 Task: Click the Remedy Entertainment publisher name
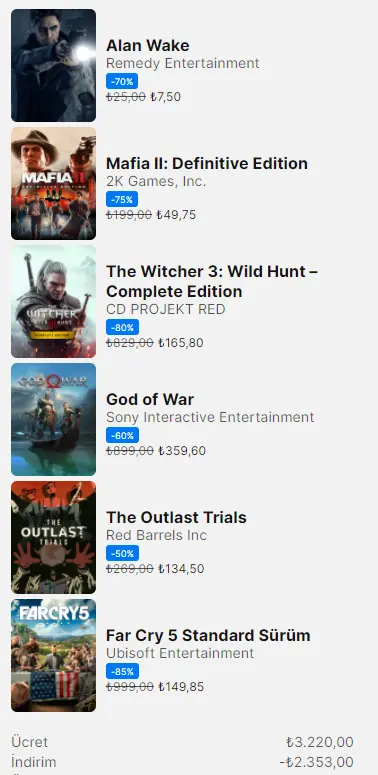(183, 63)
